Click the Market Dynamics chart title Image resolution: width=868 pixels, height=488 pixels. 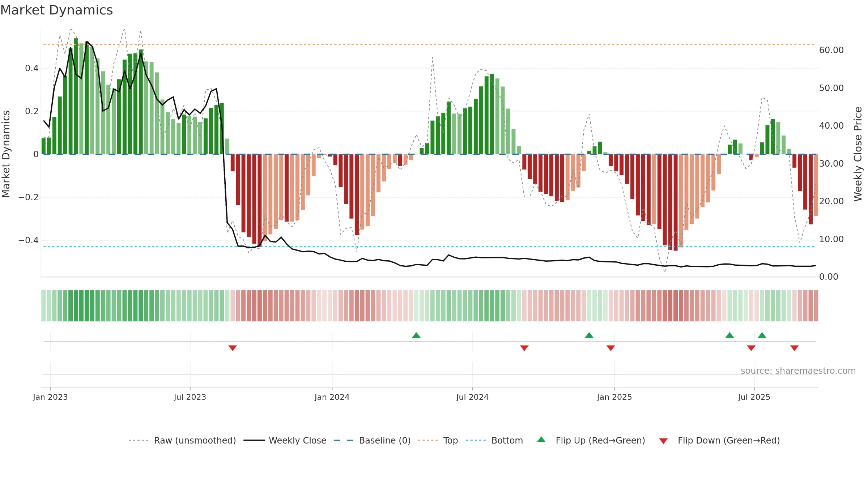coord(56,10)
